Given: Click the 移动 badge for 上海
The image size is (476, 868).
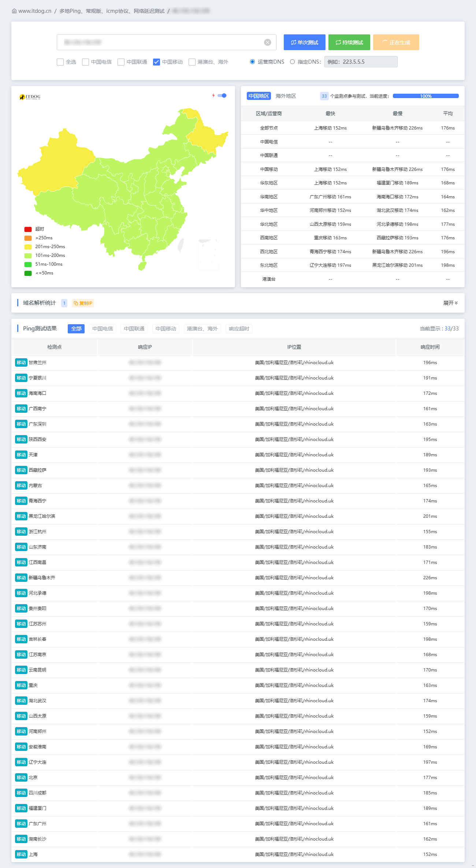Looking at the screenshot, I should pyautogui.click(x=21, y=854).
